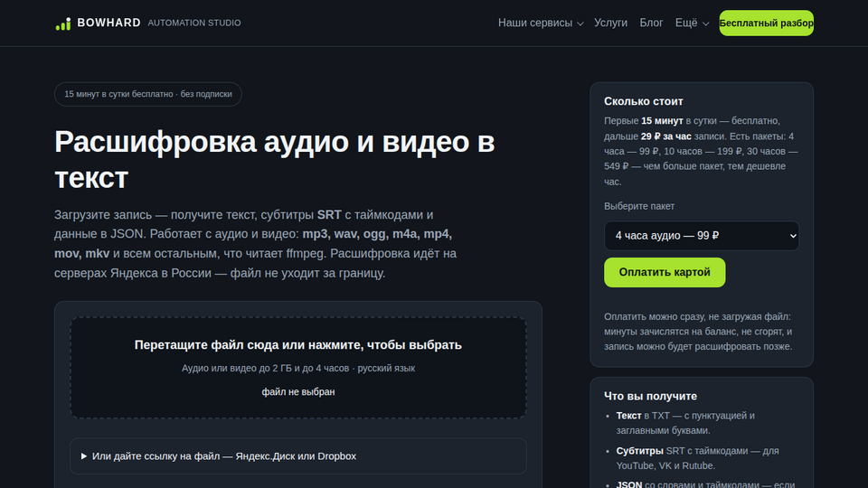The width and height of the screenshot is (868, 488).
Task: Go to the Услуги page
Action: coord(610,23)
